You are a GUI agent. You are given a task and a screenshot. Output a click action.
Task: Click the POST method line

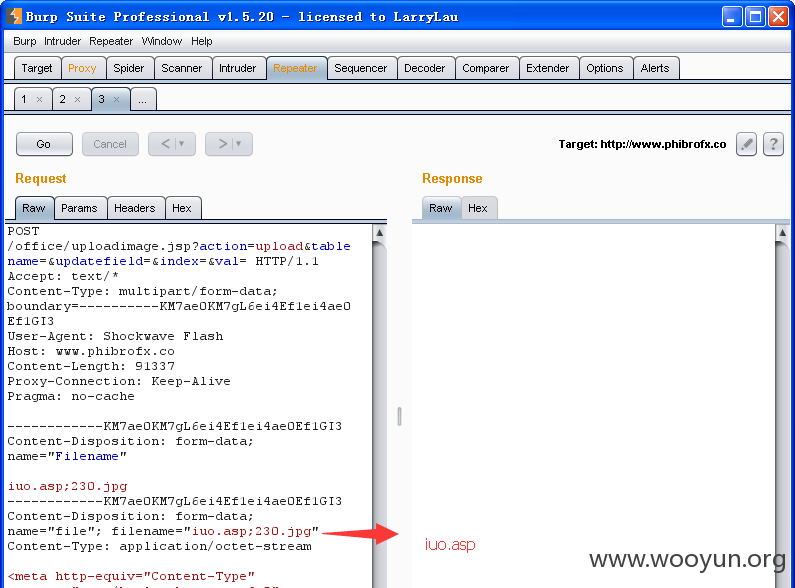(x=23, y=231)
